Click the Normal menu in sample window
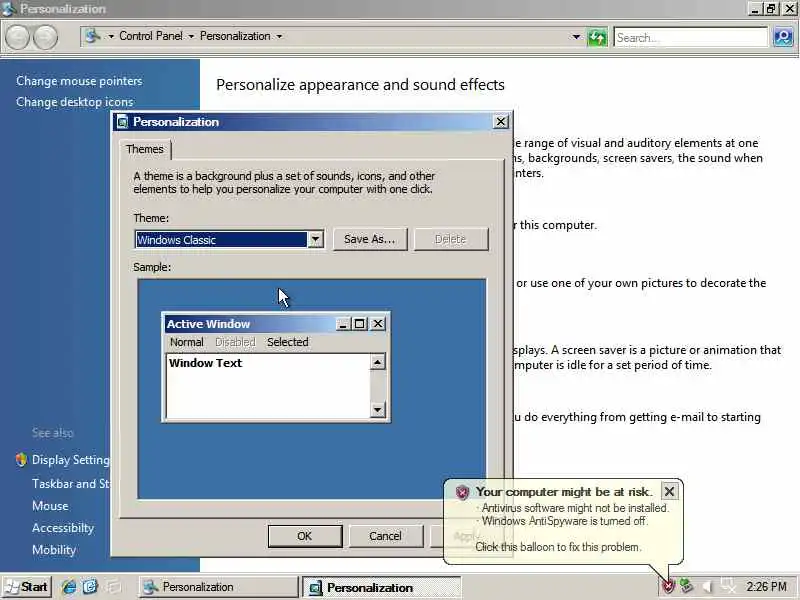 [187, 342]
